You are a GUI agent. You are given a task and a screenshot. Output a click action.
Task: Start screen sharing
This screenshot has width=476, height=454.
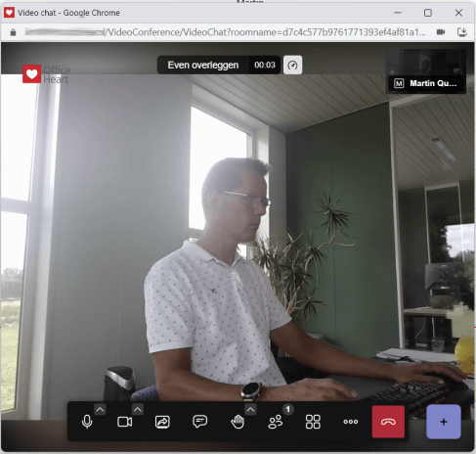[162, 422]
